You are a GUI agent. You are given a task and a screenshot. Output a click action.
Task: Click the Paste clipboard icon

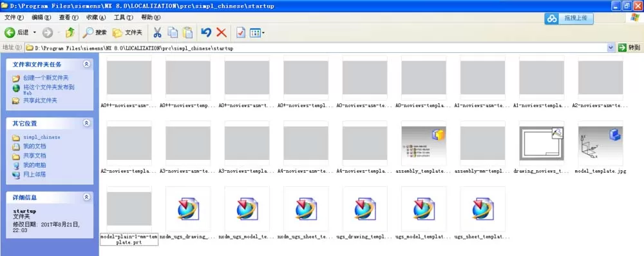click(187, 32)
